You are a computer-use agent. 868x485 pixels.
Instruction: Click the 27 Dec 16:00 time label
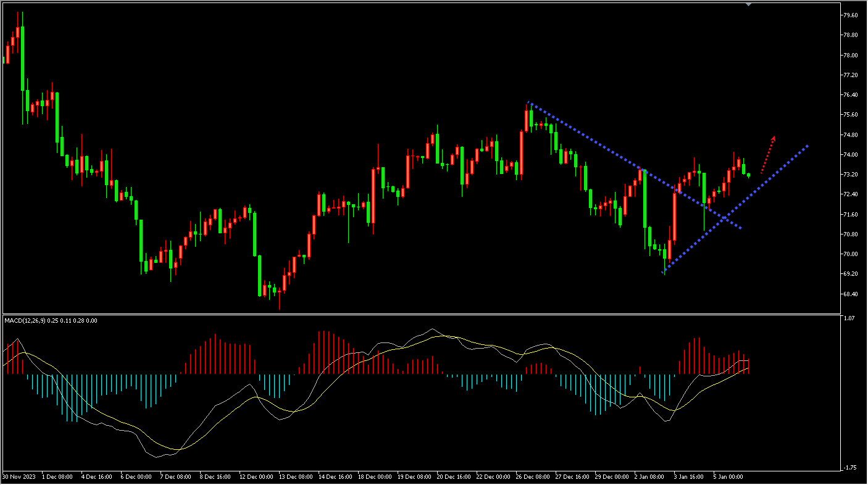[x=573, y=477]
